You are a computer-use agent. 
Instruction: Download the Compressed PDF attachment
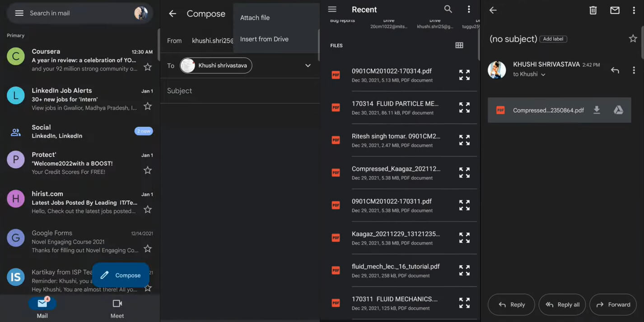(597, 110)
